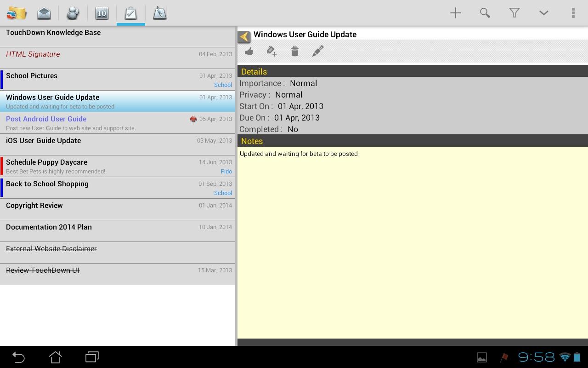Image resolution: width=588 pixels, height=368 pixels.
Task: Open the Email envelope tab
Action: (x=44, y=13)
